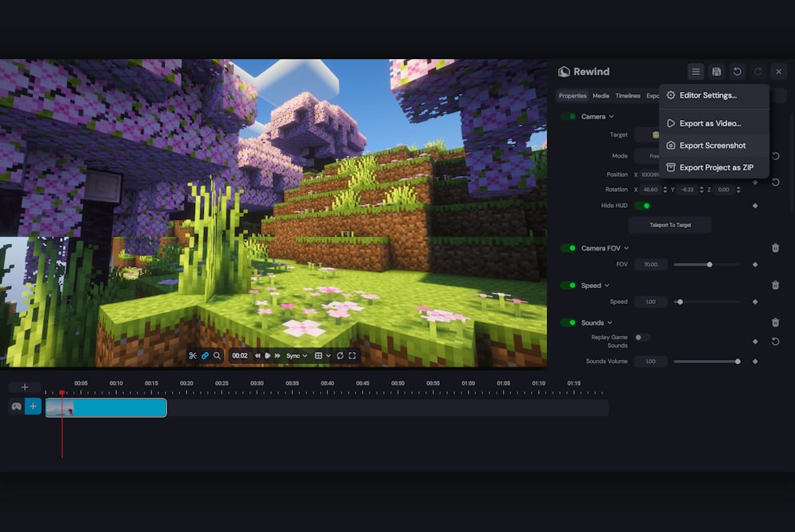This screenshot has width=795, height=532.
Task: Turn off the Camera FOV toggle
Action: tap(569, 248)
